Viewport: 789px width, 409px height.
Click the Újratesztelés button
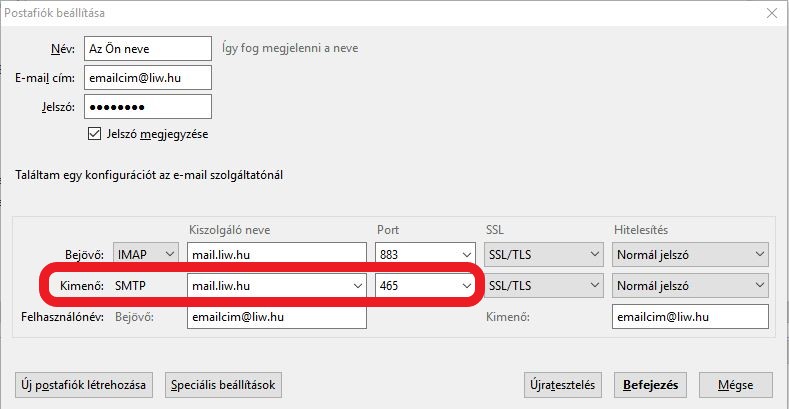563,385
